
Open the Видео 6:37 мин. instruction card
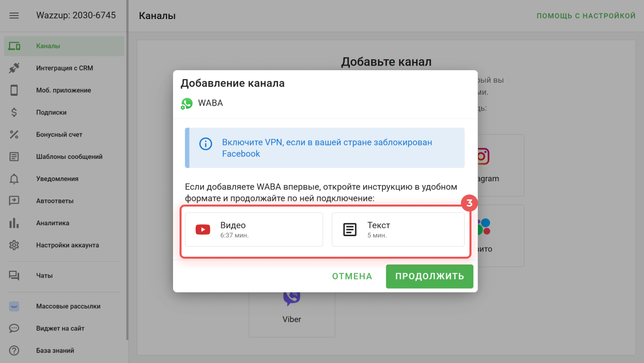point(254,230)
